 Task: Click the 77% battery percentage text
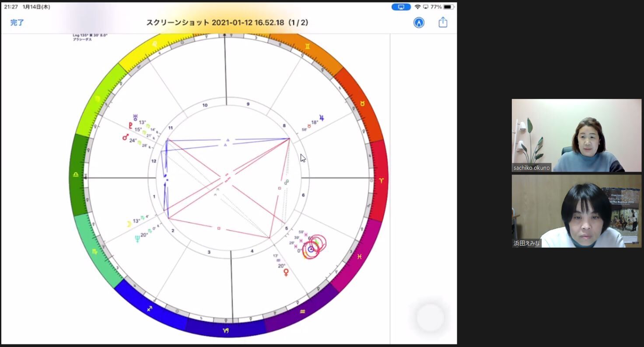click(436, 7)
